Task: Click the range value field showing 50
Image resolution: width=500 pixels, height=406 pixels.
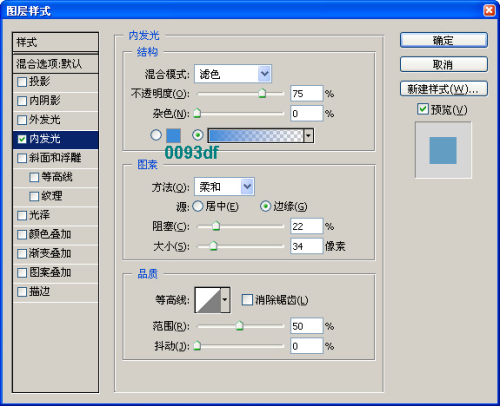Action: 307,326
